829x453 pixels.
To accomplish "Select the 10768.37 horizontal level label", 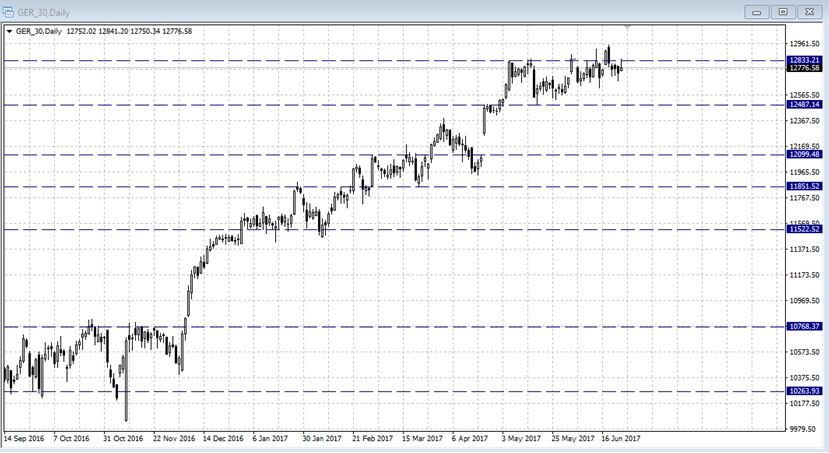I will pyautogui.click(x=805, y=326).
